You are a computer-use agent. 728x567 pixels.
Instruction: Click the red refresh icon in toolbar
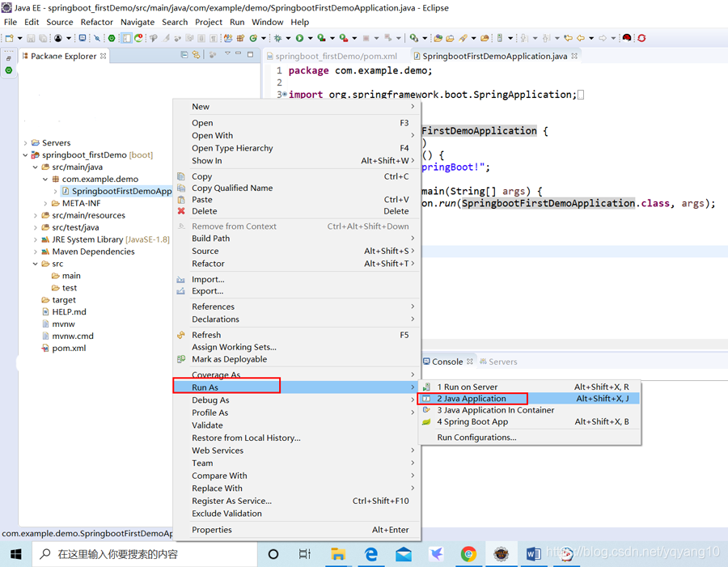(641, 38)
